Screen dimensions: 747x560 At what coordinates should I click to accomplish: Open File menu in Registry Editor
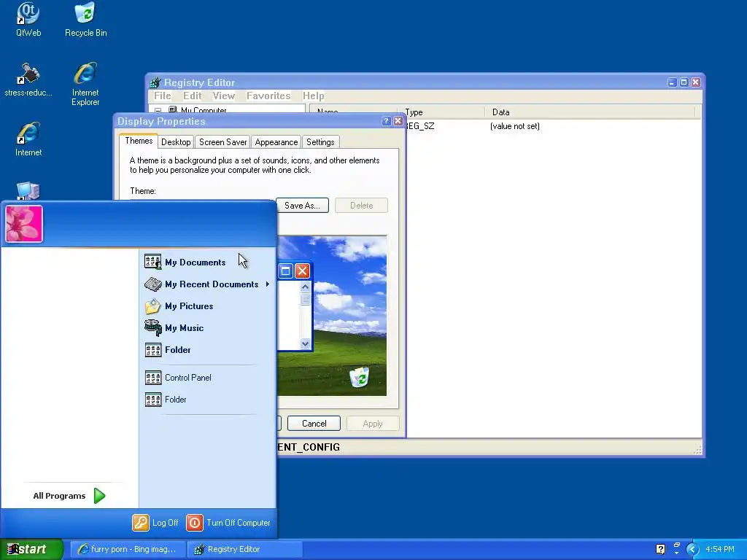[163, 96]
